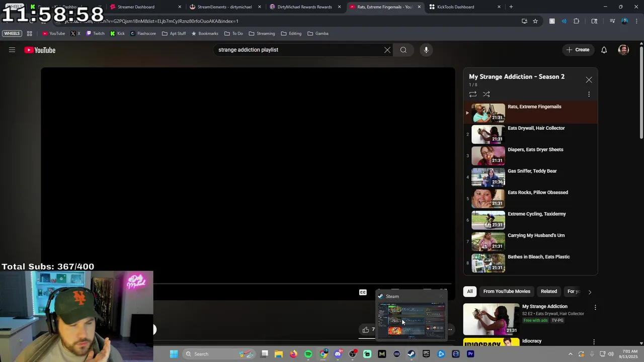Expand Gamba bookmarks folder
Screen dimensions: 644x362
click(318, 34)
